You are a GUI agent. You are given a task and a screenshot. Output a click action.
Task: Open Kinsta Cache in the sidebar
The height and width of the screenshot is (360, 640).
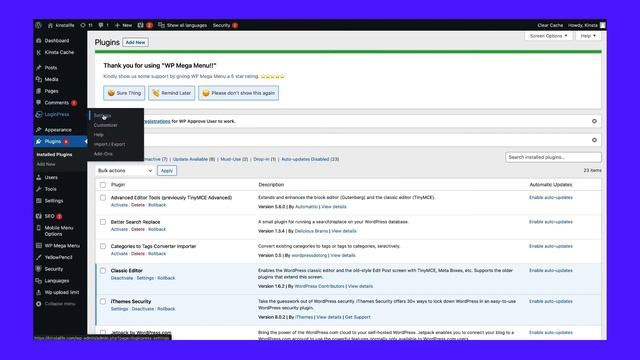[59, 52]
